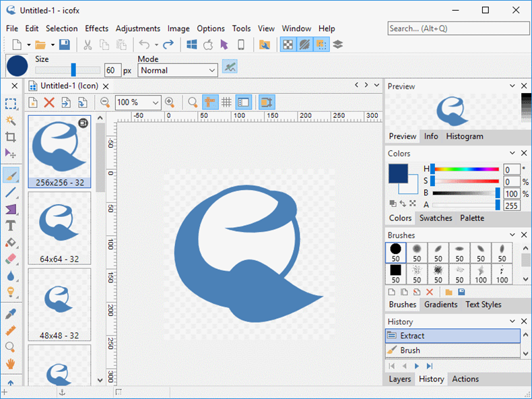The width and height of the screenshot is (532, 399).
Task: Select the hand pan tool
Action: (11, 364)
